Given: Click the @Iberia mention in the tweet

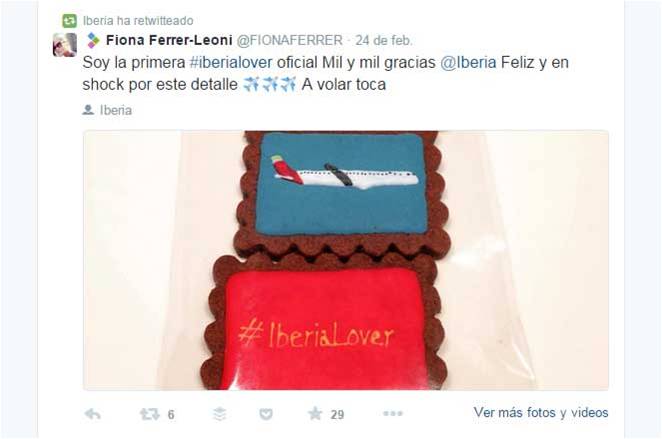Looking at the screenshot, I should click(468, 62).
